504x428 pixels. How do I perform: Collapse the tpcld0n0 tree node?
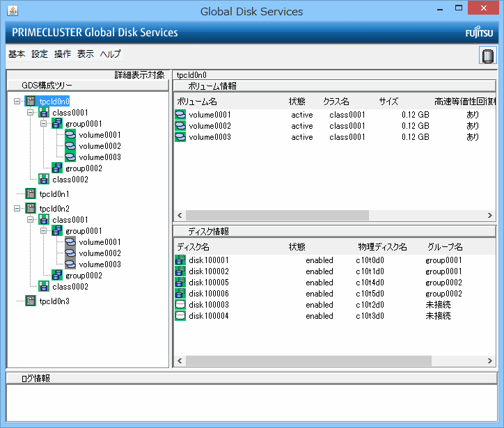click(17, 101)
